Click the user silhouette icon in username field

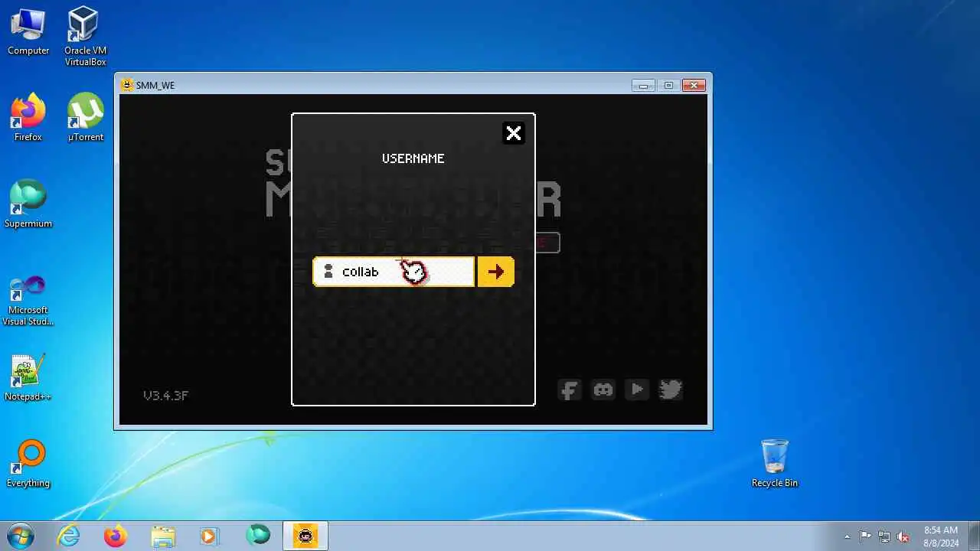tap(328, 272)
